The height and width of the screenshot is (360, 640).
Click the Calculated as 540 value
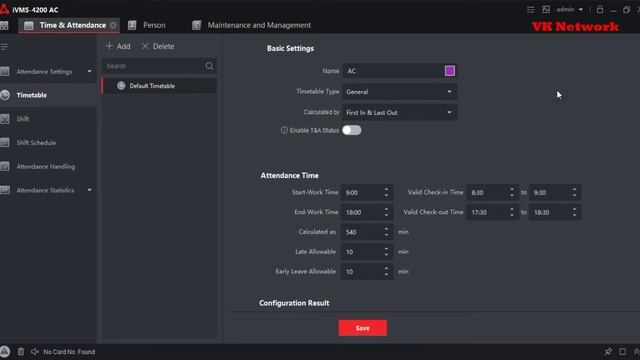351,232
